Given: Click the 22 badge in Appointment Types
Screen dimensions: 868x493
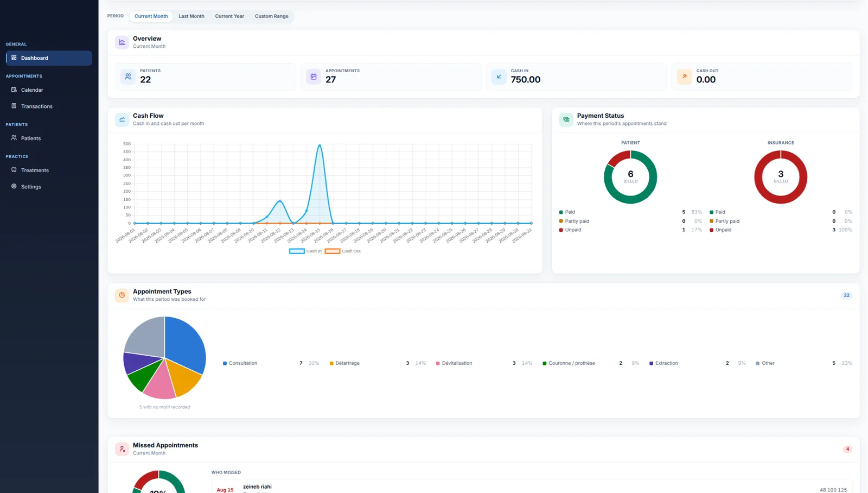Looking at the screenshot, I should (x=846, y=295).
